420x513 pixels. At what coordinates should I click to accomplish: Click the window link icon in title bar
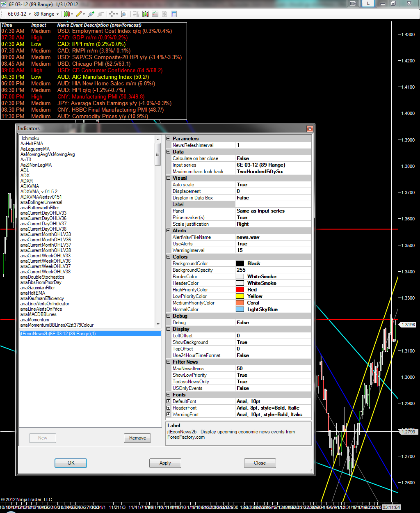click(x=353, y=3)
